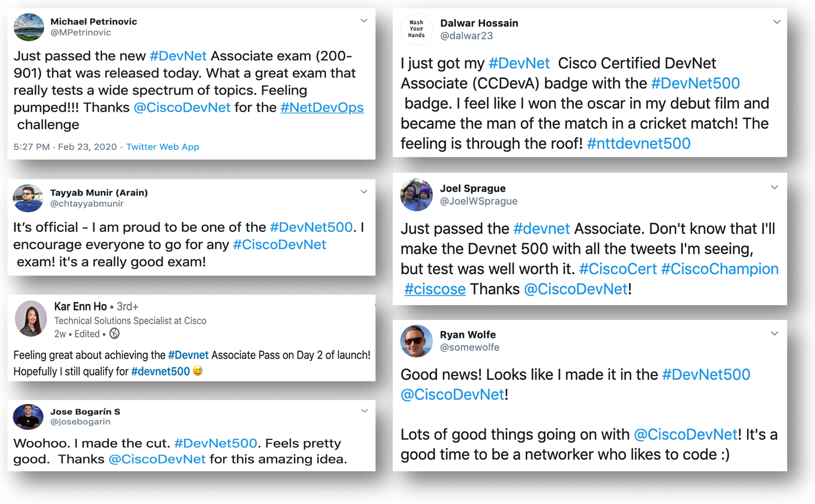Click Dalwar Hossain's Wash Your Hands avatar
The height and width of the screenshot is (504, 815).
tap(416, 29)
